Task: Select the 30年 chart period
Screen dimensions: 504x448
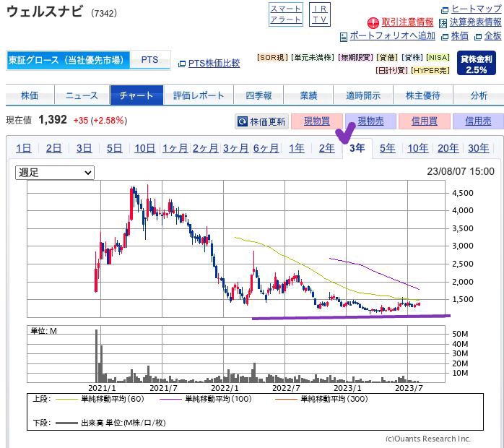Action: pos(478,148)
